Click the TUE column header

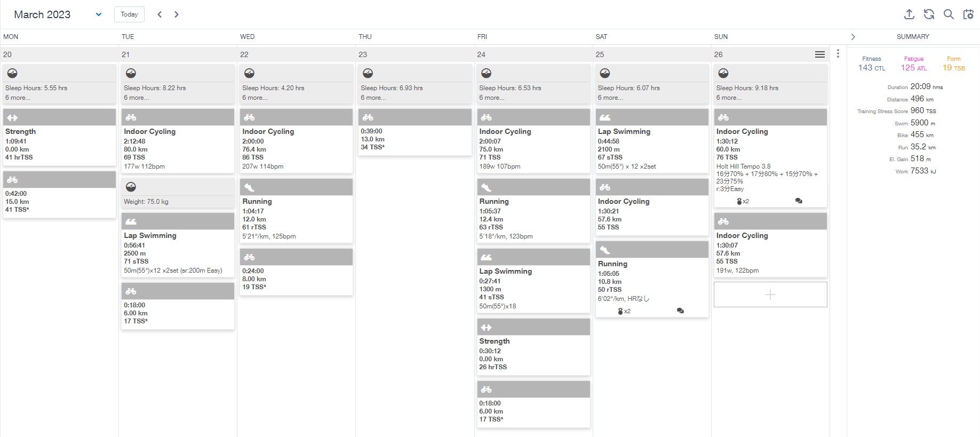tap(128, 37)
